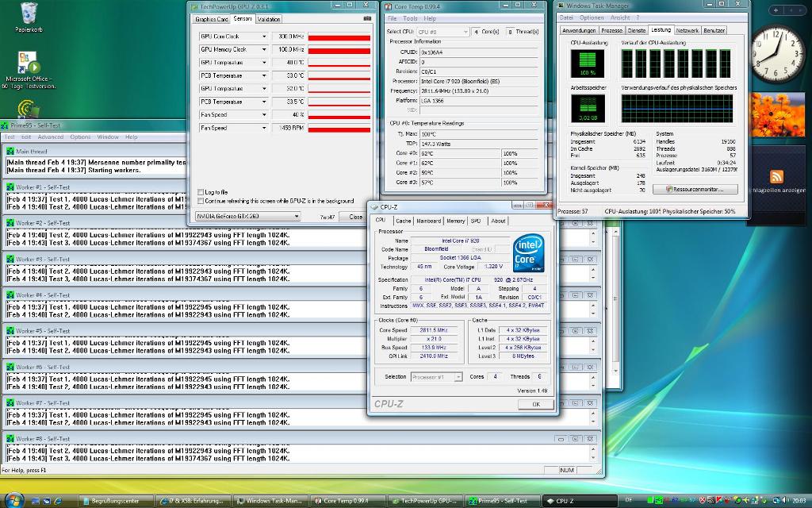Enable Continue refreshing in background checkbox
This screenshot has width=812, height=508.
pos(201,201)
